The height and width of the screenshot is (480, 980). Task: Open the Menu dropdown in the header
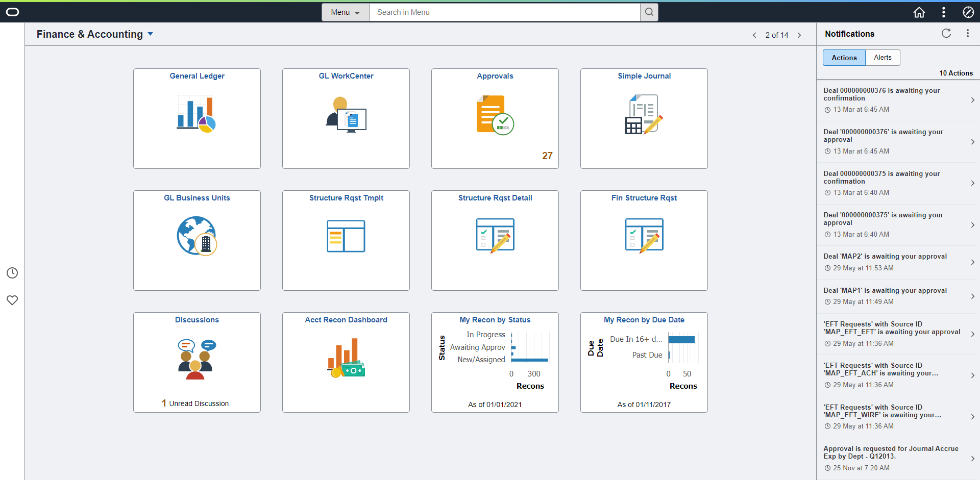pyautogui.click(x=345, y=12)
